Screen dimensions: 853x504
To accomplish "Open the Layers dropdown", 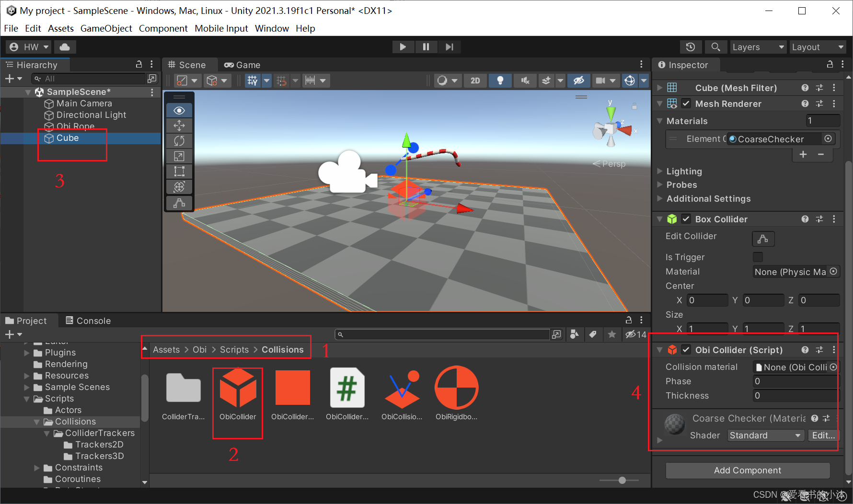I will (x=758, y=47).
